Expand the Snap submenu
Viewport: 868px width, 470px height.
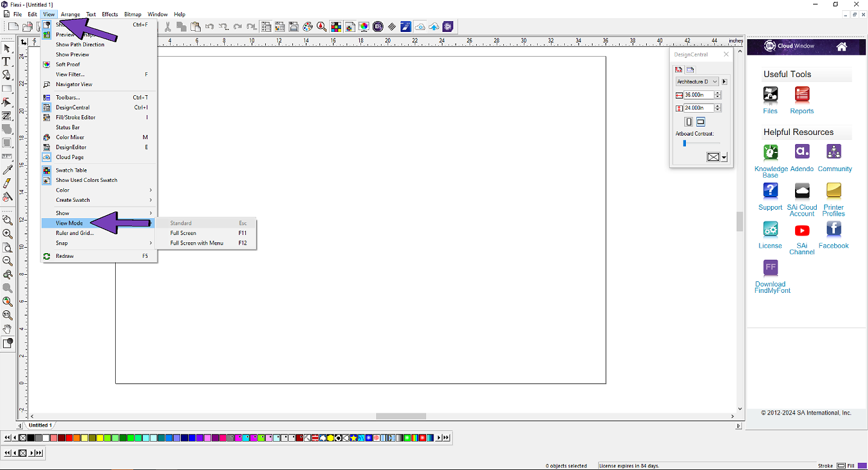click(x=62, y=243)
